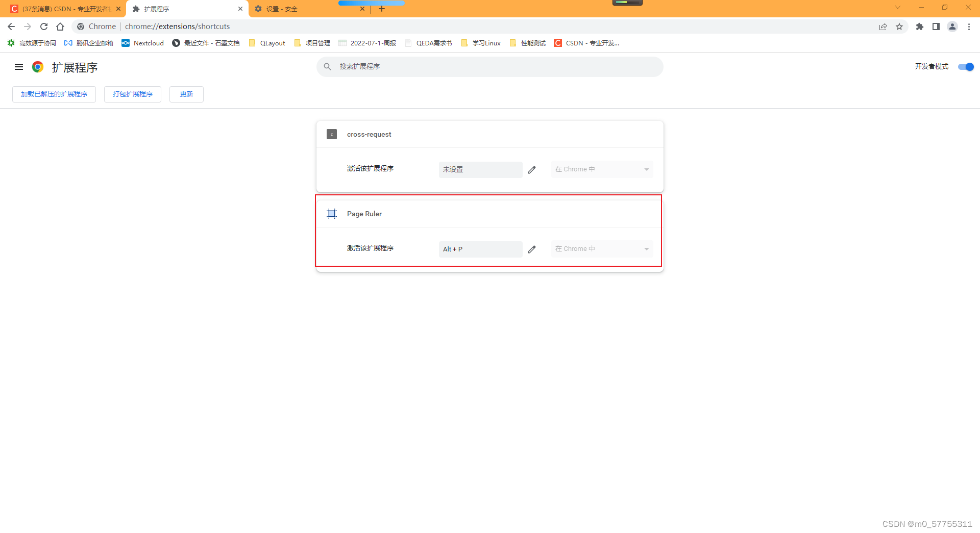
Task: Bookmark this page with the star icon
Action: (900, 27)
